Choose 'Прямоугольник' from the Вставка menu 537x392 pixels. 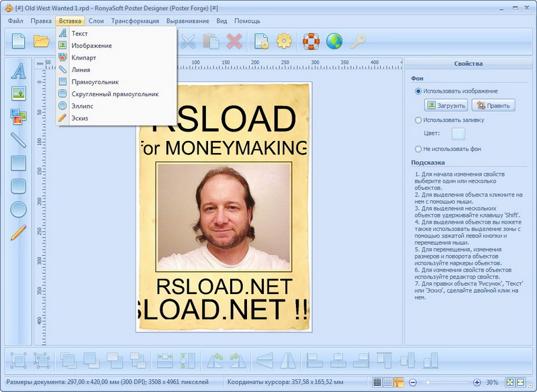[116, 82]
